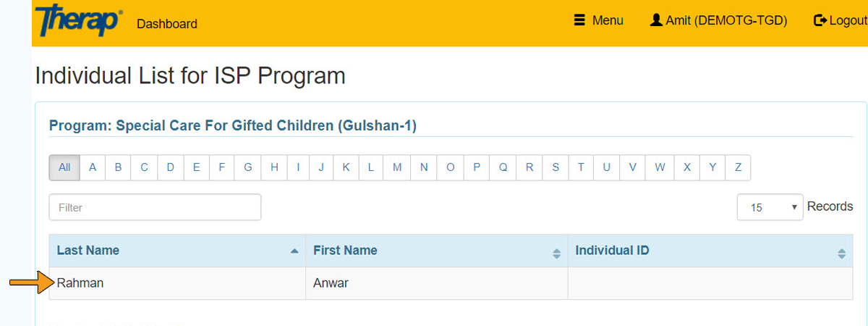Select letter M filter button
This screenshot has height=326, width=868.
click(x=397, y=167)
